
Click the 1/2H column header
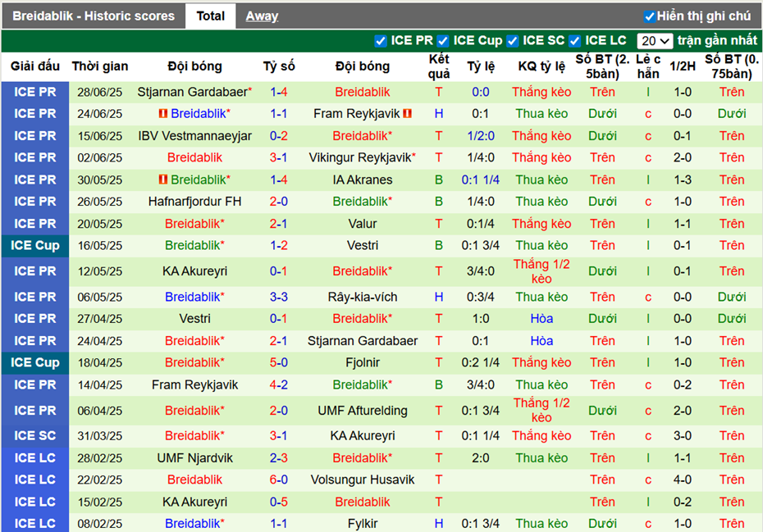pyautogui.click(x=683, y=66)
